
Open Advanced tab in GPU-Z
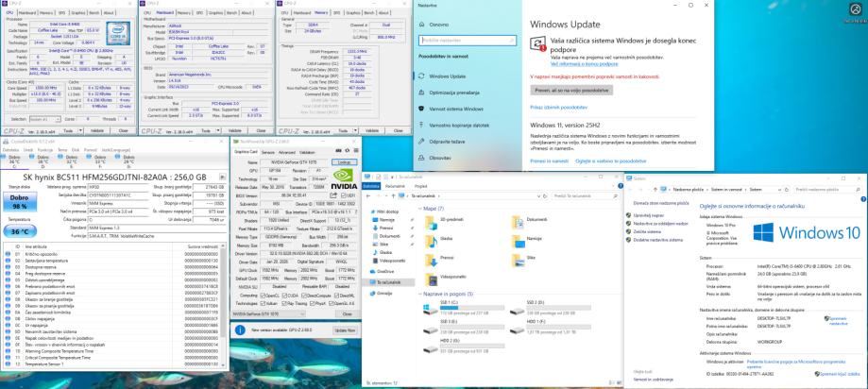[287, 152]
